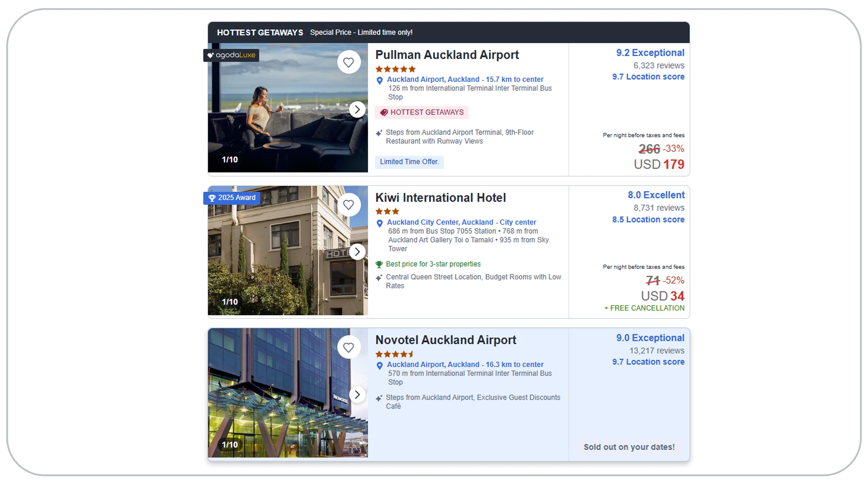Screen dimensions: 868x484
Task: Click the struck-through 71 original price
Action: pyautogui.click(x=653, y=281)
